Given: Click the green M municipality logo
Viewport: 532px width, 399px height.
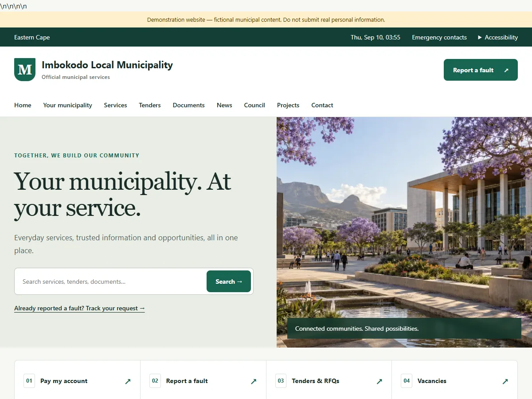Looking at the screenshot, I should [25, 70].
